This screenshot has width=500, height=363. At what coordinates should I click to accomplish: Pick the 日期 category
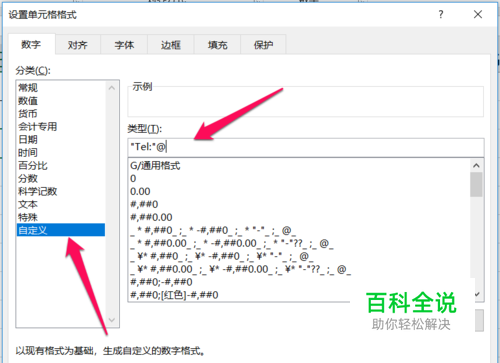click(61, 140)
